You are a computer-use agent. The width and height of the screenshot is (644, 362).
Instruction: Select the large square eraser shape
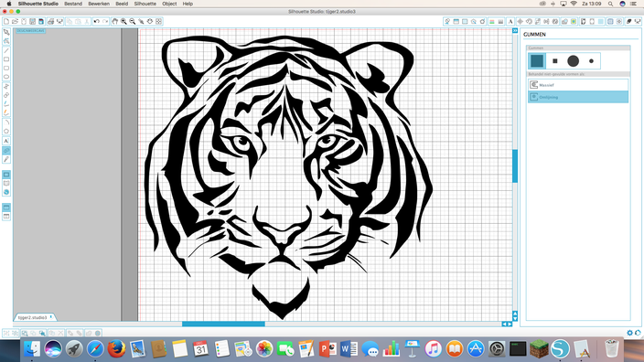(537, 60)
